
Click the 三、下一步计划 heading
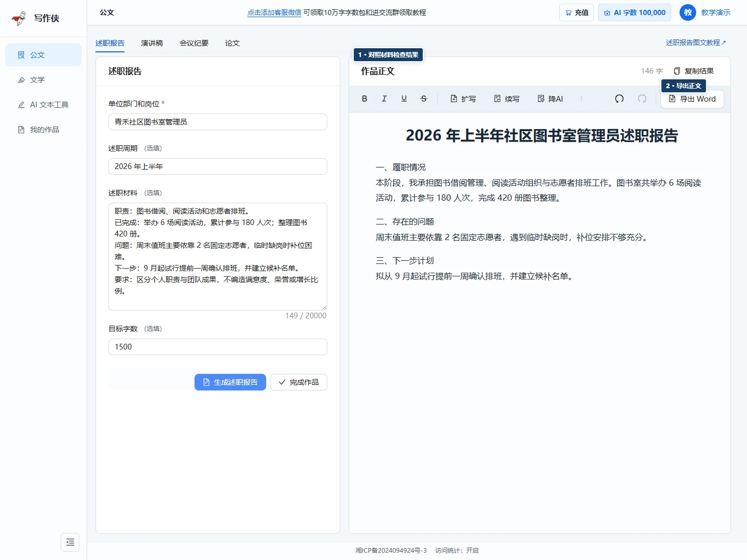click(405, 261)
